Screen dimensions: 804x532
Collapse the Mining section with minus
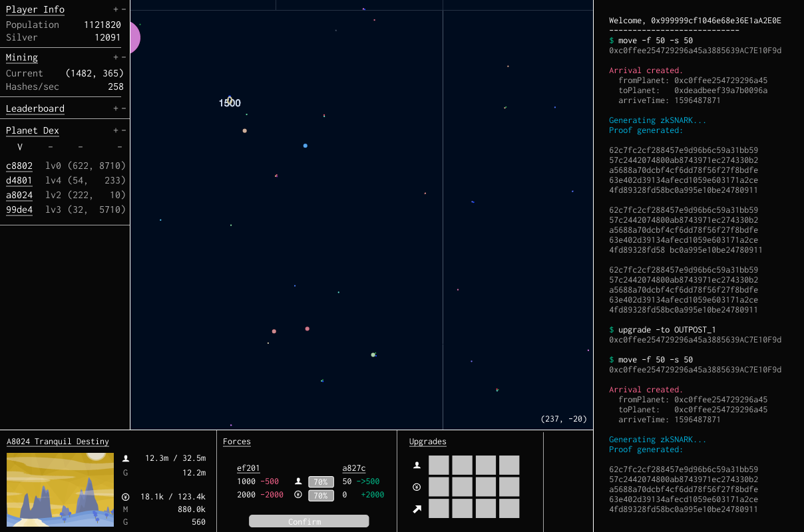click(124, 57)
